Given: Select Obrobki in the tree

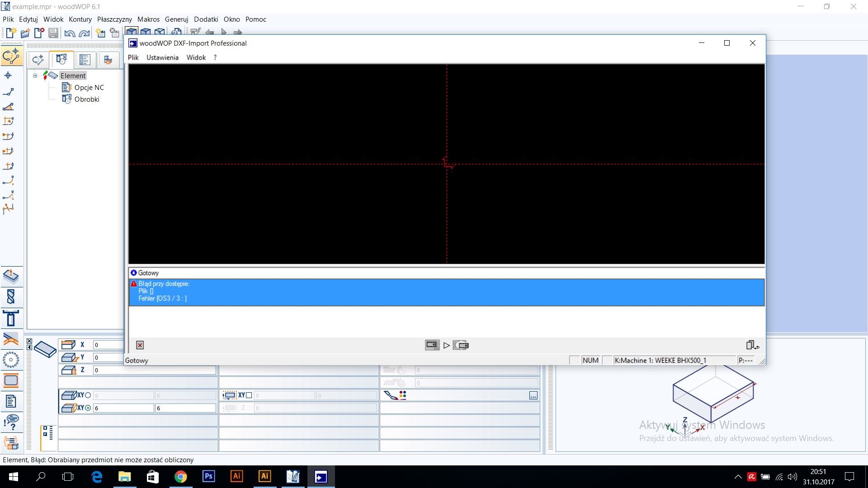Looking at the screenshot, I should (x=87, y=99).
